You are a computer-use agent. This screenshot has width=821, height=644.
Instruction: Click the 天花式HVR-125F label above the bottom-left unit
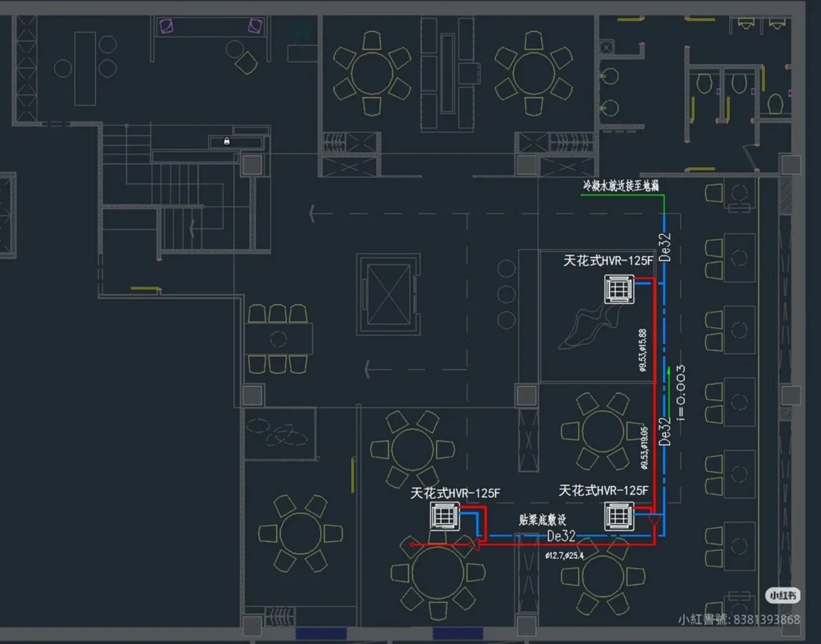click(x=455, y=493)
